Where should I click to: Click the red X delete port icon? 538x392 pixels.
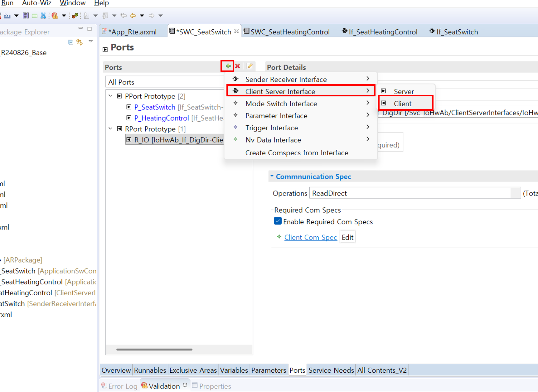point(238,66)
